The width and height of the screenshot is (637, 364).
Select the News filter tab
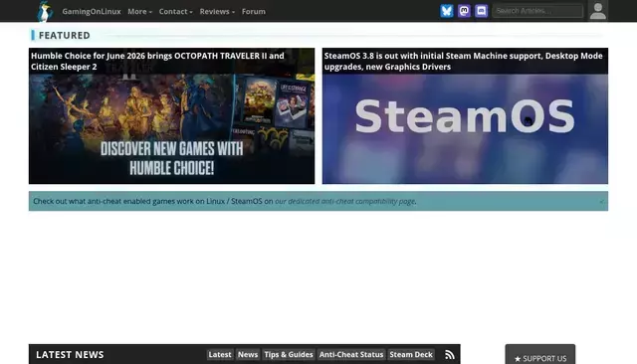click(x=248, y=355)
